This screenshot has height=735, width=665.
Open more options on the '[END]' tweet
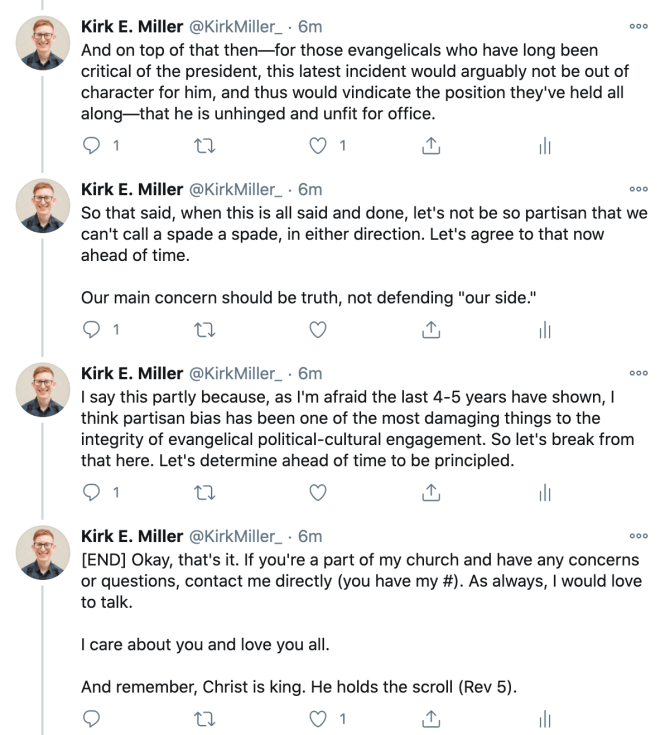(x=640, y=536)
